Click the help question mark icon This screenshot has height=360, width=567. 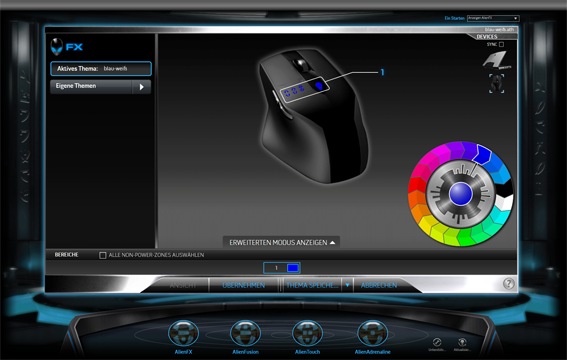click(x=508, y=284)
